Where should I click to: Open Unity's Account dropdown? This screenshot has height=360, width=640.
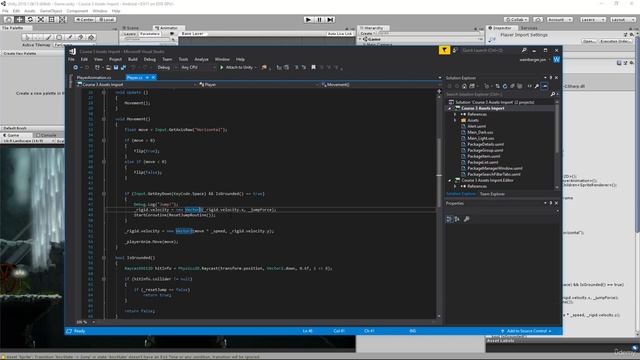tap(560, 19)
